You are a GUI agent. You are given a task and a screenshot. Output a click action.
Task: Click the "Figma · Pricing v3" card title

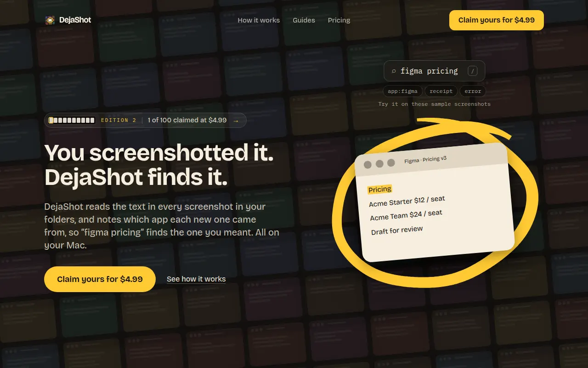[x=425, y=160]
